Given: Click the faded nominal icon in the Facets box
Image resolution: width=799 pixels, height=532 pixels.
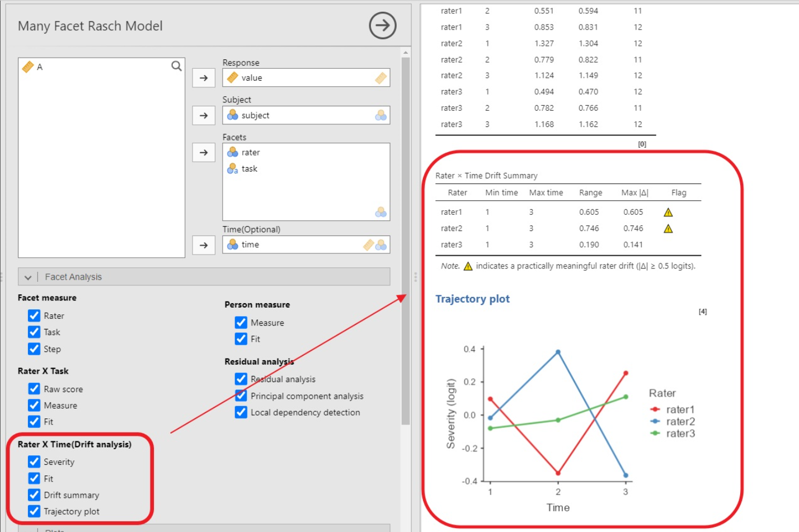Looking at the screenshot, I should 381,212.
